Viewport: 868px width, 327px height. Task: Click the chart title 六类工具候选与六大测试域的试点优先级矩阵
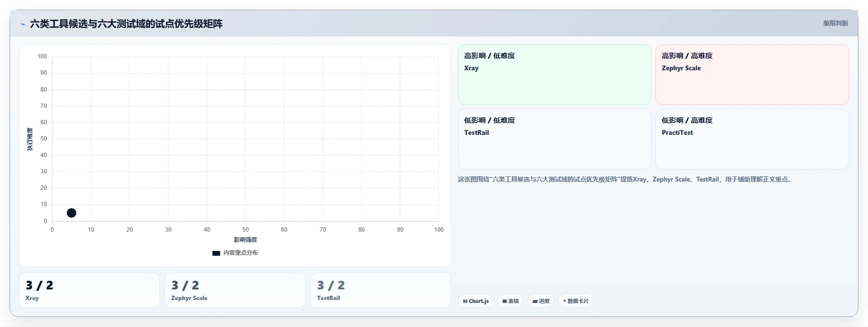point(126,24)
